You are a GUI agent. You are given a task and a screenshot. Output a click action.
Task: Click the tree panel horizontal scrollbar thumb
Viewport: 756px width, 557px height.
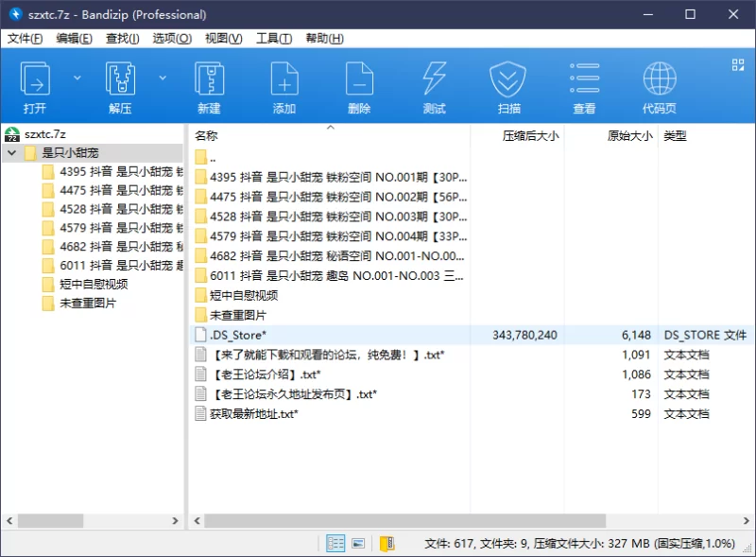pos(51,521)
